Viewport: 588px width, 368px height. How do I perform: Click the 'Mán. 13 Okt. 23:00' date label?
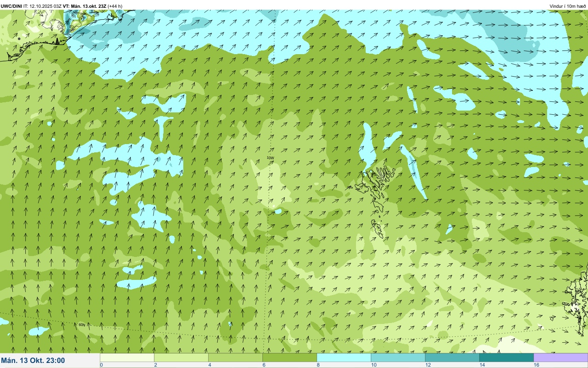point(33,361)
